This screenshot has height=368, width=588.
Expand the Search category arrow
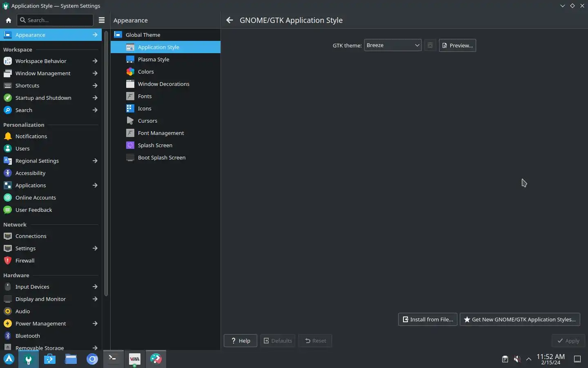coord(95,110)
